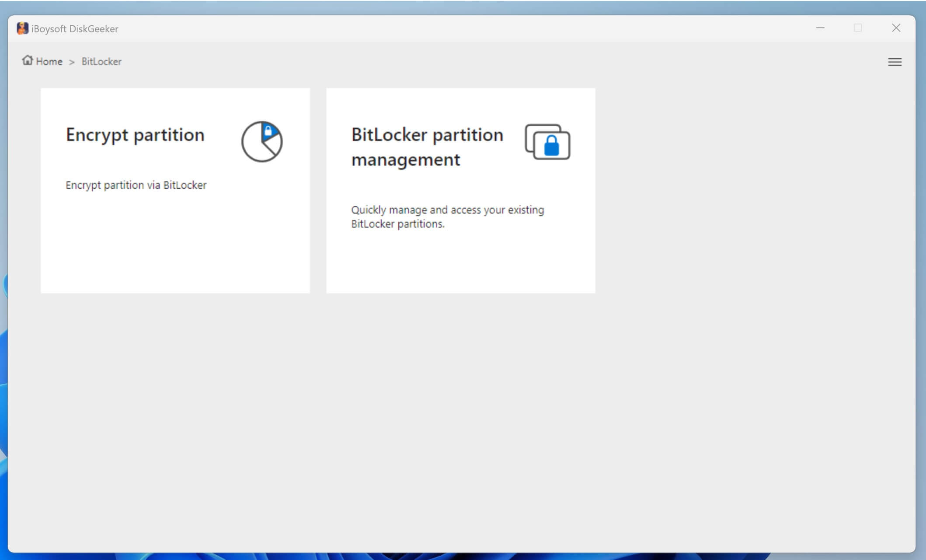Click the Encrypt partition pie-chart lock icon
The width and height of the screenshot is (926, 560).
(x=262, y=142)
